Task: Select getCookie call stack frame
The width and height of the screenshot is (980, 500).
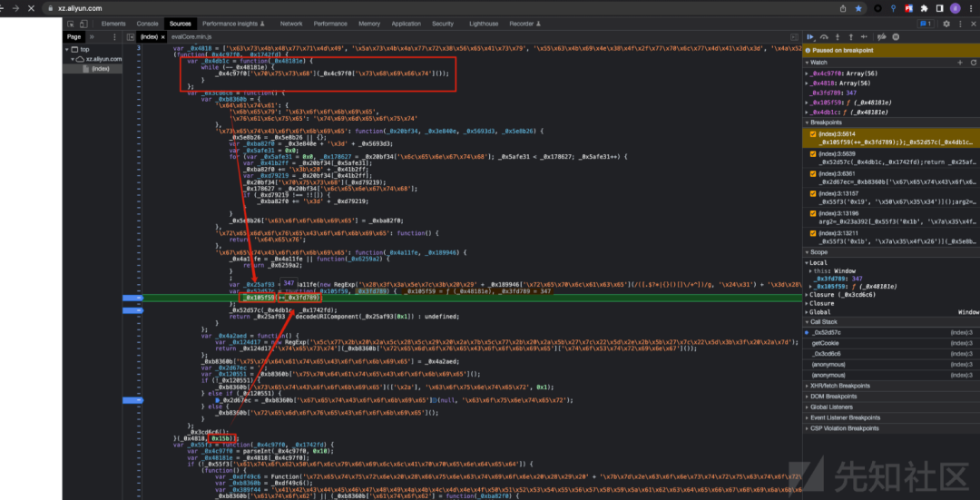Action: 891,343
